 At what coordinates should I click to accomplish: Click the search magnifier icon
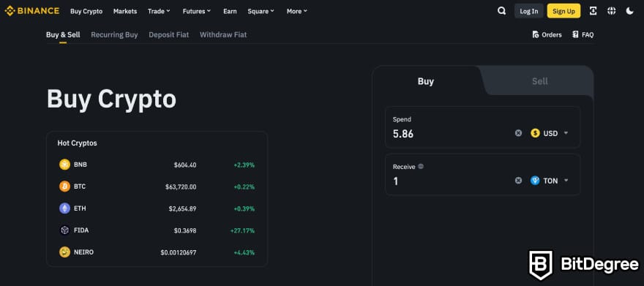(x=501, y=11)
